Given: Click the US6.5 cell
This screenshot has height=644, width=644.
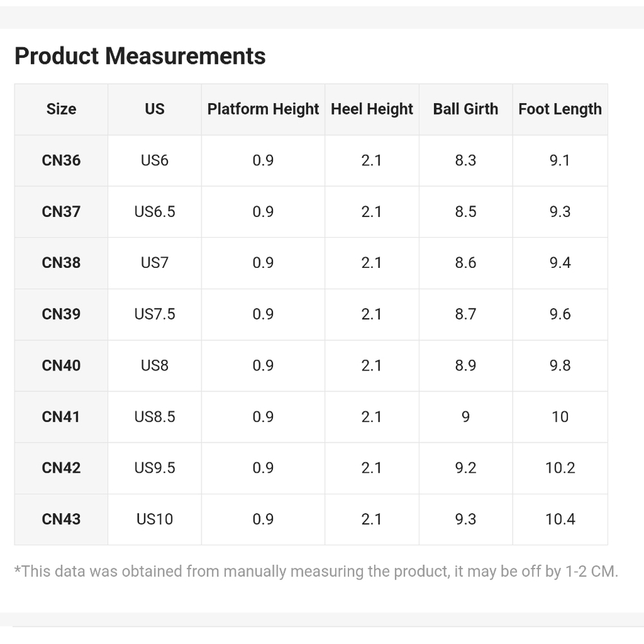Looking at the screenshot, I should [x=155, y=212].
